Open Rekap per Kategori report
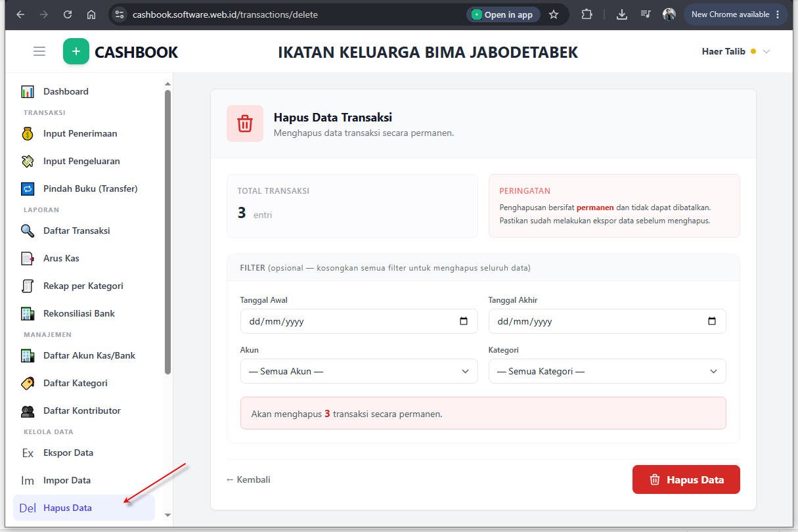 click(x=83, y=286)
